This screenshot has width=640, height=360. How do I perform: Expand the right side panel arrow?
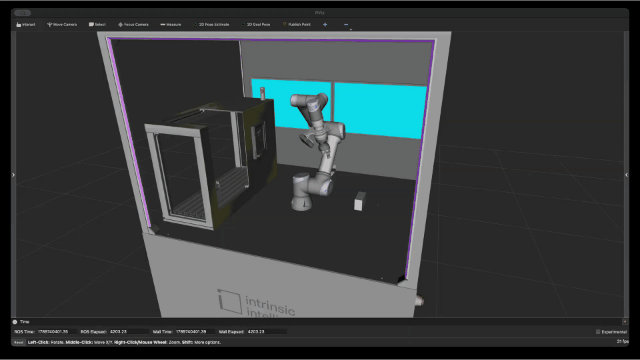[627, 175]
